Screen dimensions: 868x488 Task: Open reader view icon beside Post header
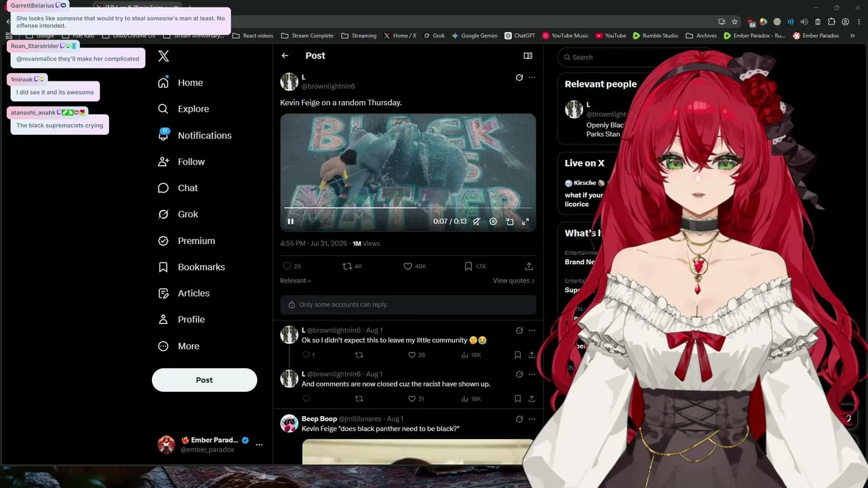(x=528, y=56)
